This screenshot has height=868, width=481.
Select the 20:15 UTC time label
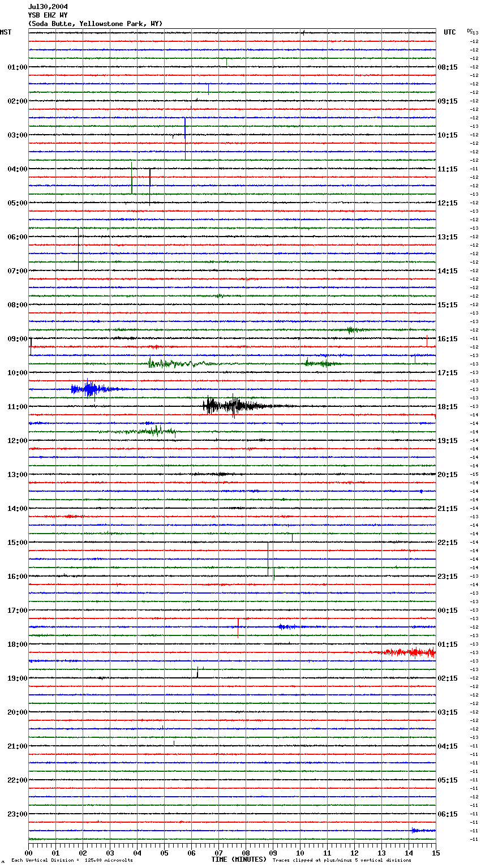448,475
